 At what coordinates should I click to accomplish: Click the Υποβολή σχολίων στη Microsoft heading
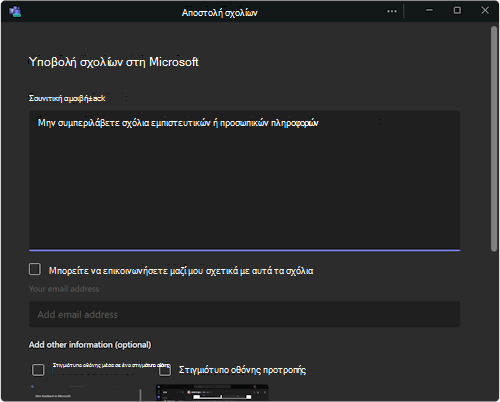click(x=114, y=62)
